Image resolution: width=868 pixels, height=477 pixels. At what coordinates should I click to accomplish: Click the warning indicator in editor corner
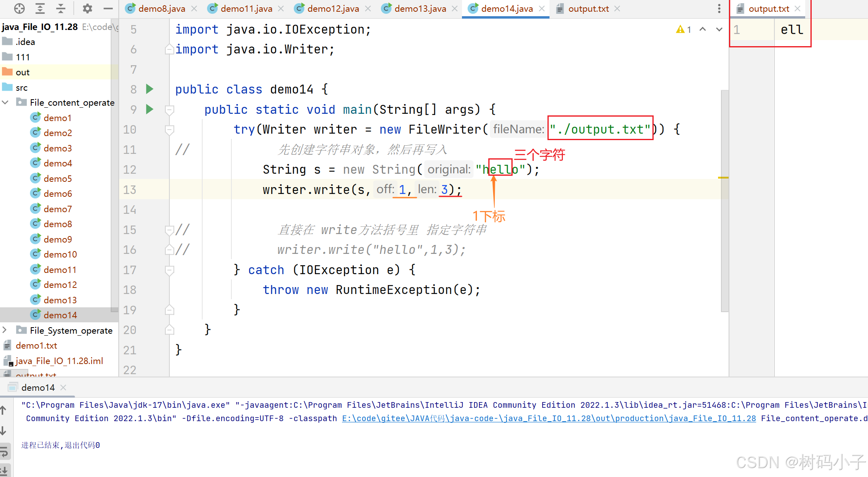(683, 30)
